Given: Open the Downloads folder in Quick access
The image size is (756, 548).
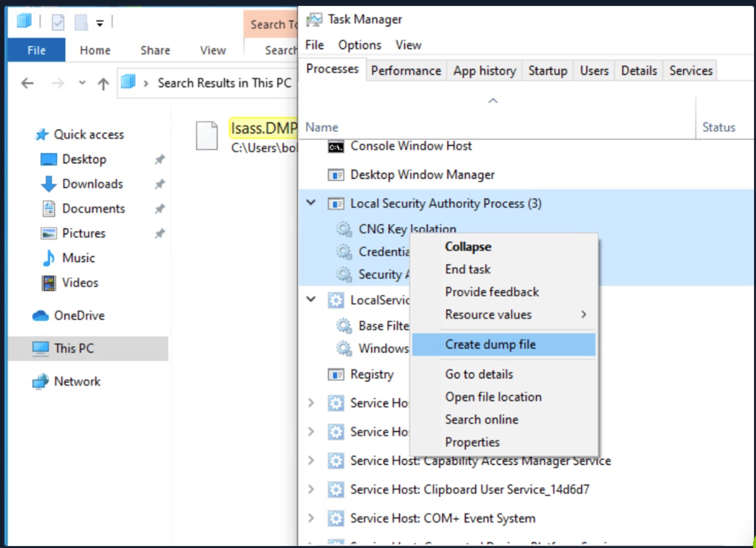Looking at the screenshot, I should tap(92, 184).
